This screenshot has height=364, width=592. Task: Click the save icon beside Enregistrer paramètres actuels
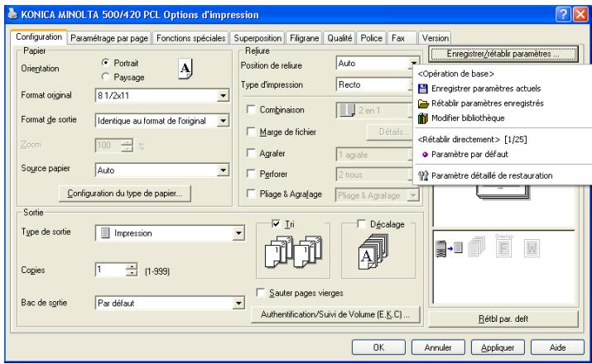pyautogui.click(x=423, y=89)
